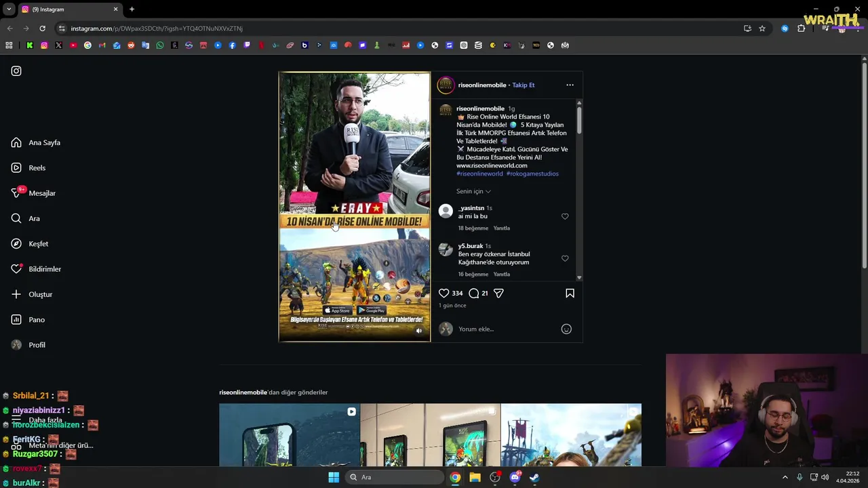Click Oluştur to create a post
Screen dimensions: 868x488
click(x=32, y=294)
